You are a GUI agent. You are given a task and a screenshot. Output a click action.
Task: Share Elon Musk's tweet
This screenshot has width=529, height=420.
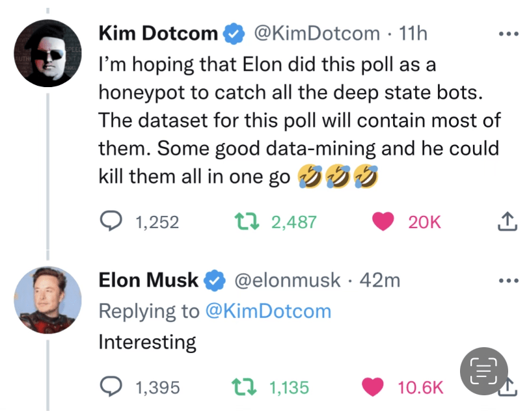click(509, 389)
